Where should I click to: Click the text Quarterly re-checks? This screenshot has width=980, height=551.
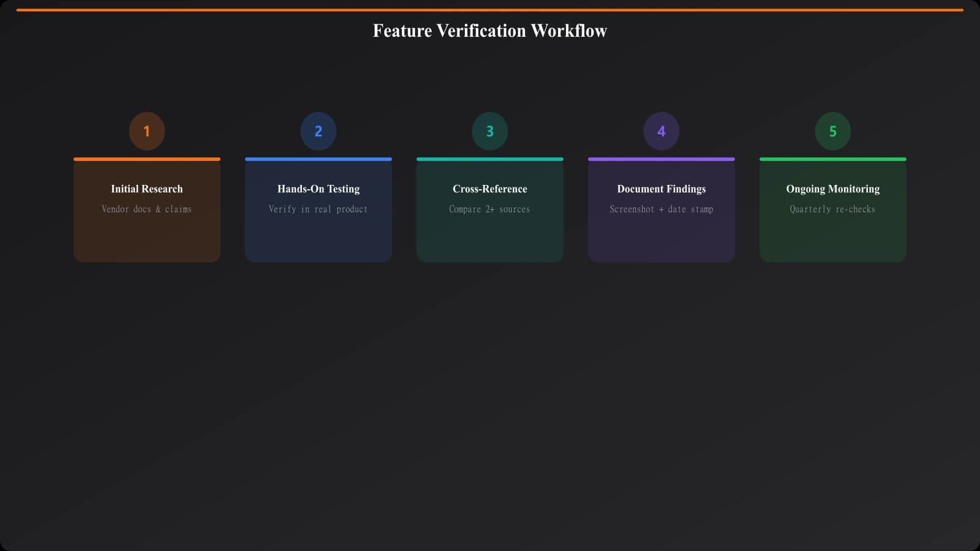coord(832,209)
